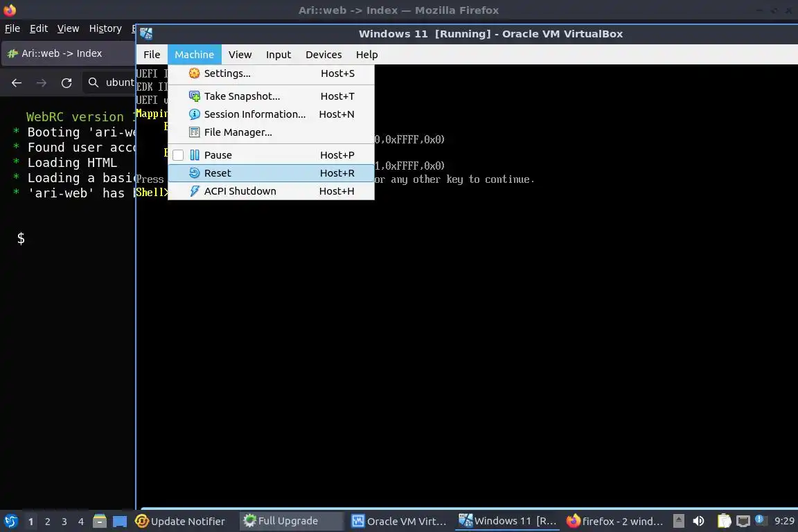Select Reset in the Machine menu
Viewport: 798px width, 532px height.
click(x=271, y=173)
